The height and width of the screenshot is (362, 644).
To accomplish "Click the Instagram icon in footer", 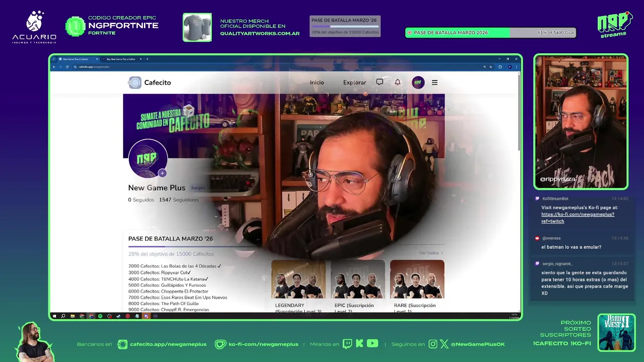I will pos(433,344).
